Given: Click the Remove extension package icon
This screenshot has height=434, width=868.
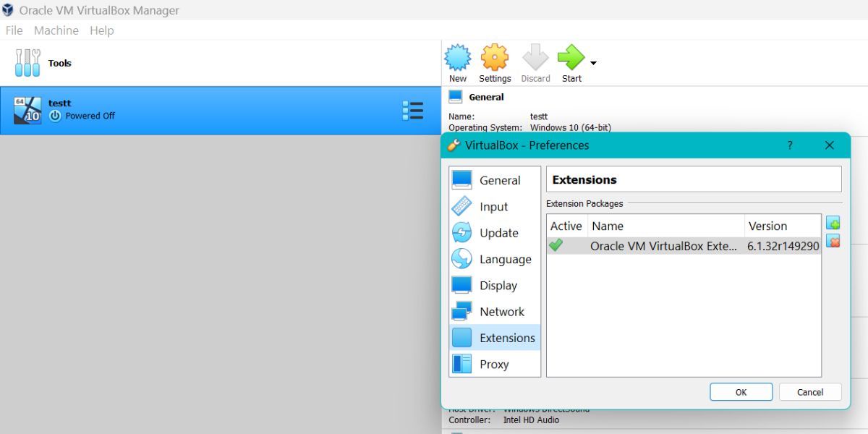Looking at the screenshot, I should 833,242.
